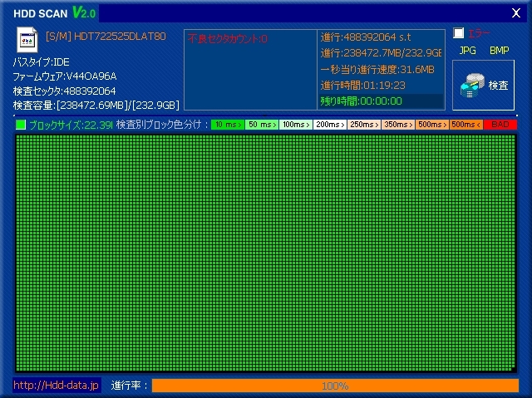Click the 進行:488392064 s.t line
This screenshot has width=532, height=398.
(366, 37)
